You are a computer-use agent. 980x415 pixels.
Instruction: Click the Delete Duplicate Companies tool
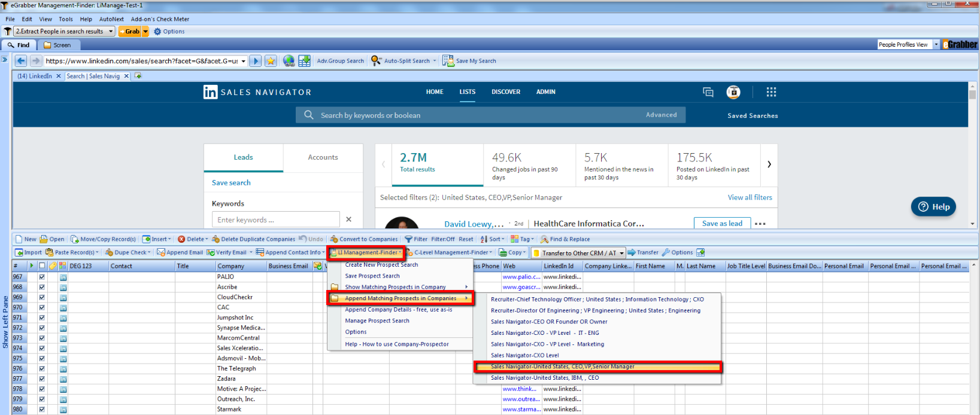coord(216,239)
